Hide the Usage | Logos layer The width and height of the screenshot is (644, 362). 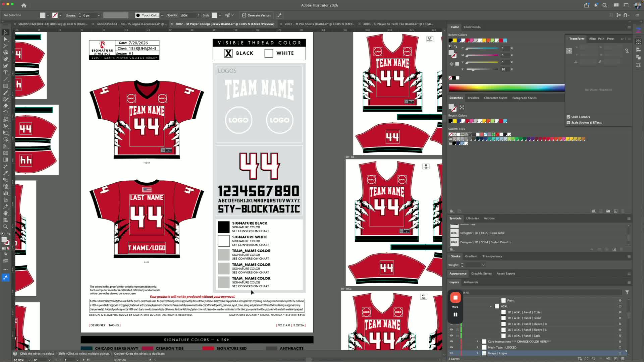[x=451, y=353]
